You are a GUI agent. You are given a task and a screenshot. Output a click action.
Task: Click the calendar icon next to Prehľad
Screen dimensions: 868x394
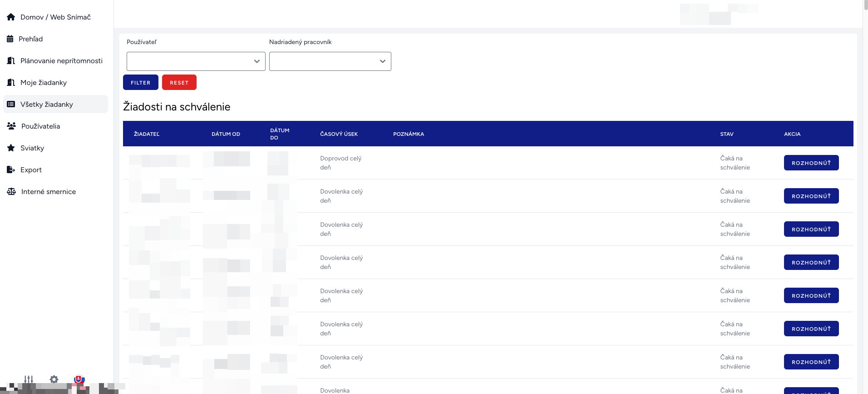tap(10, 39)
